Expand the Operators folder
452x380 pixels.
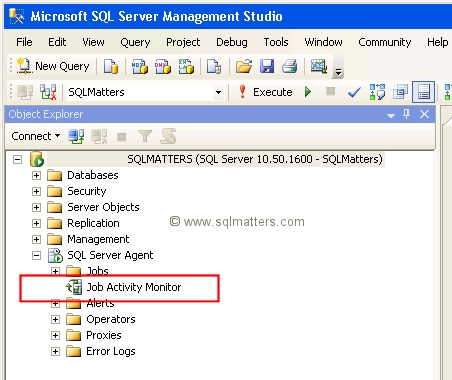(55, 319)
